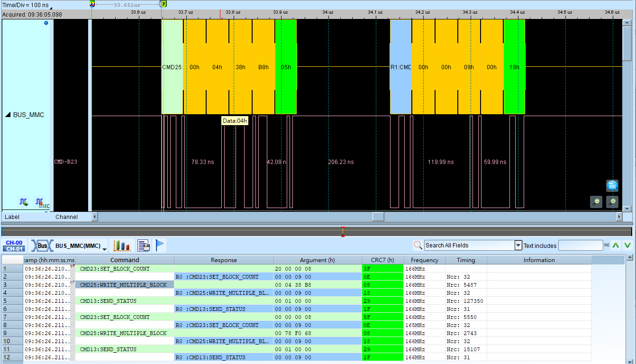Jump to next search result arrow
Image resolution: width=636 pixels, height=364 pixels.
coord(627,245)
